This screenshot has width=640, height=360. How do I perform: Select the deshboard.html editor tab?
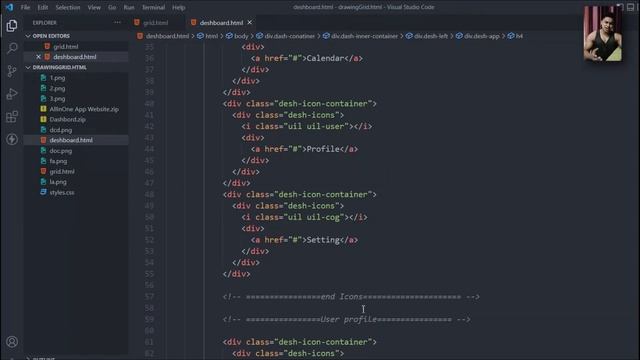coord(221,23)
